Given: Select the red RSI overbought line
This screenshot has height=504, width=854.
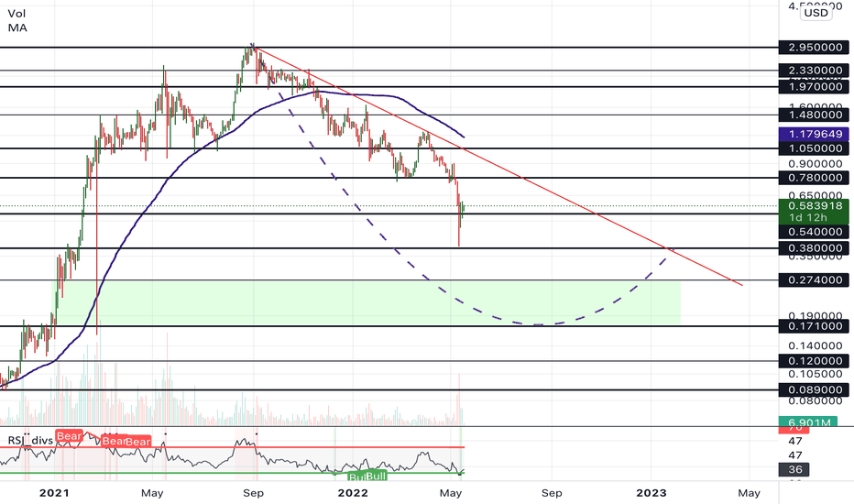Looking at the screenshot, I should (232, 447).
